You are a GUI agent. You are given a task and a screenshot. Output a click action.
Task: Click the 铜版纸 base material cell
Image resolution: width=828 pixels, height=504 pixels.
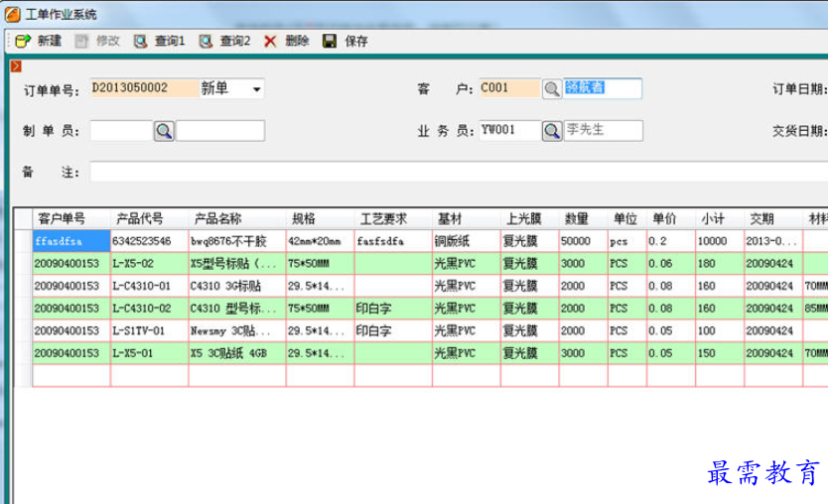point(467,241)
